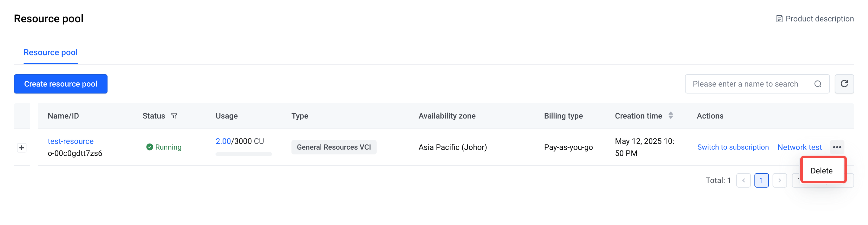Click the refresh icon button
The height and width of the screenshot is (225, 868).
tap(844, 84)
